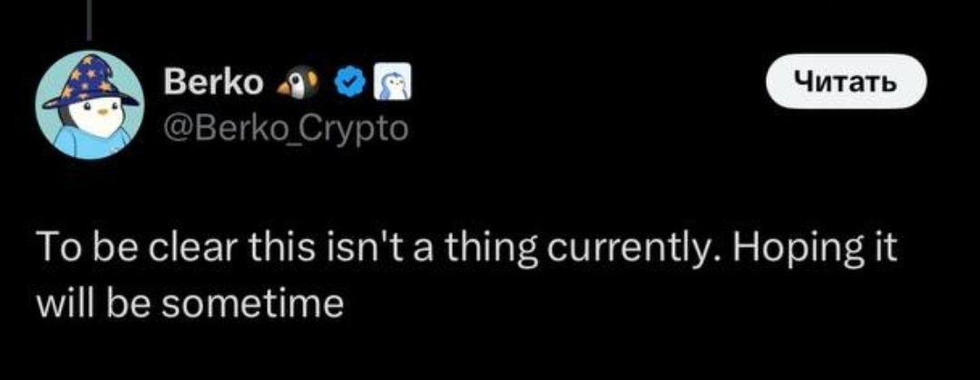Click the second line 'will be sometime'
980x380 pixels.
point(190,305)
